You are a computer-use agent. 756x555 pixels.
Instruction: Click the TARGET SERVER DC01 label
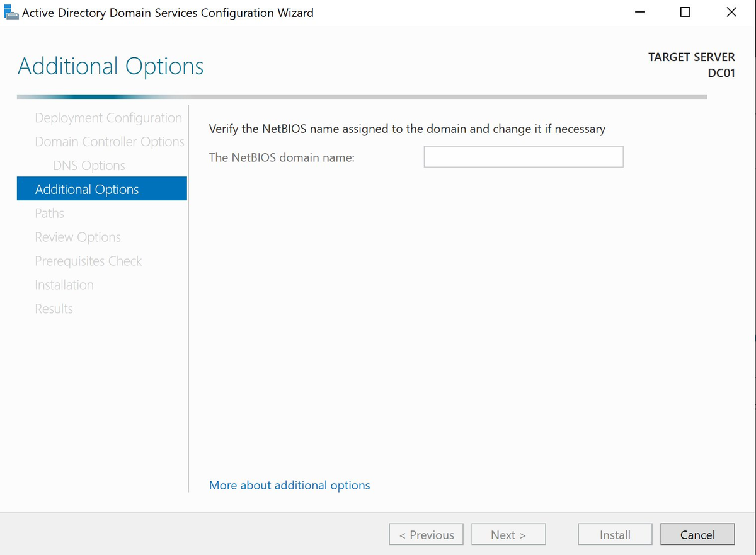click(x=691, y=64)
